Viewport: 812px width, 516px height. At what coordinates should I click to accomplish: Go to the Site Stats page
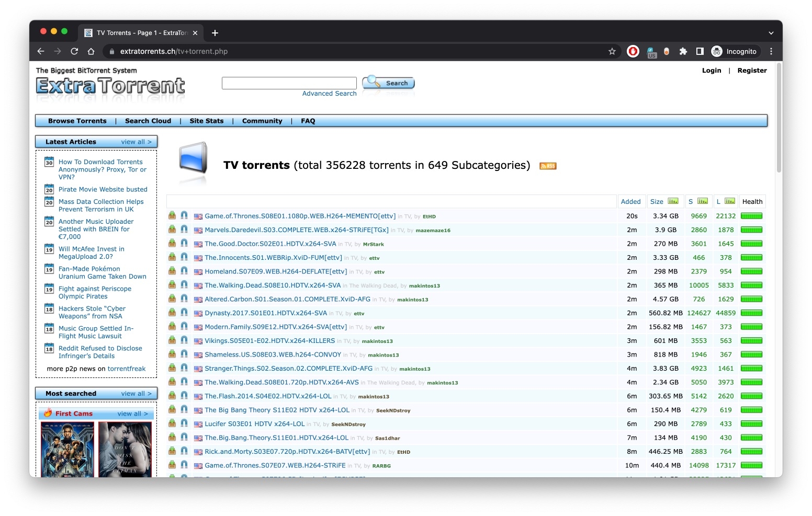(x=207, y=121)
